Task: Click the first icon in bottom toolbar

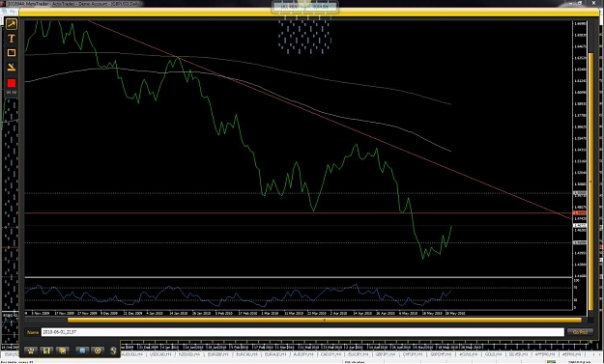Action: (31, 350)
